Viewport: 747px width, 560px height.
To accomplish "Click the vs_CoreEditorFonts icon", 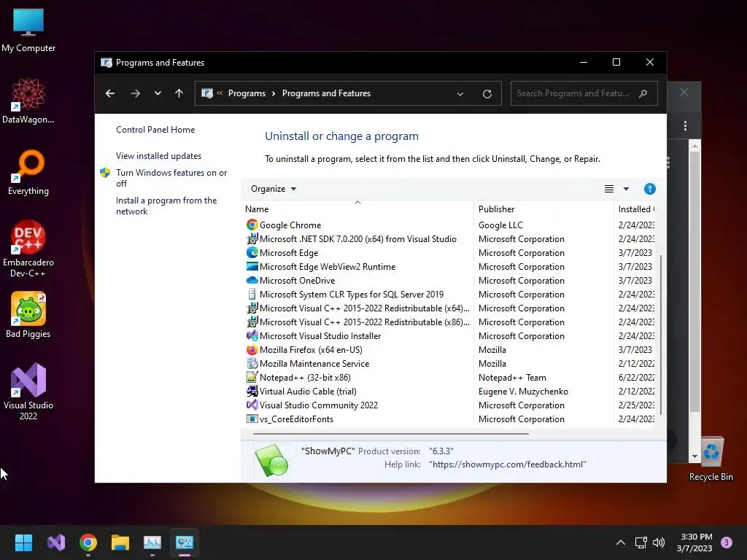I will [252, 419].
